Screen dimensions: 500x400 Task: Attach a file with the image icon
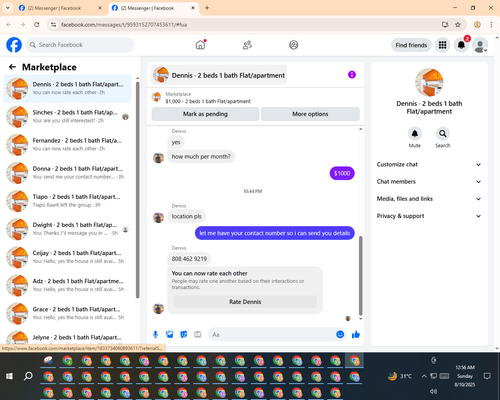(170, 334)
